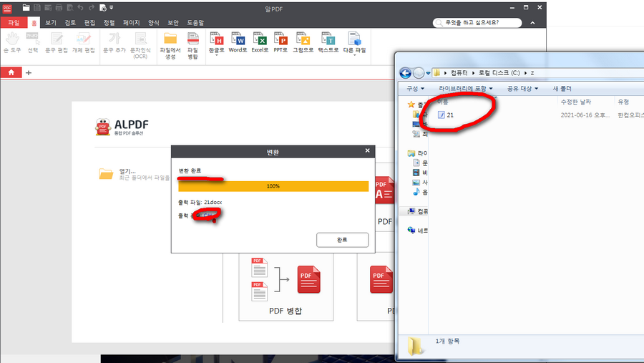
Task: Click favorites star in Explorer sidebar
Action: point(411,105)
